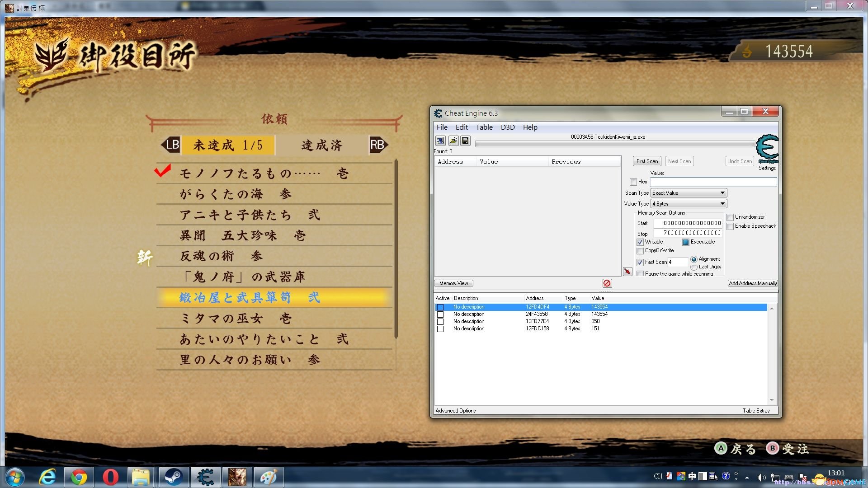
Task: Open the File menu in Cheat Engine
Action: [442, 127]
